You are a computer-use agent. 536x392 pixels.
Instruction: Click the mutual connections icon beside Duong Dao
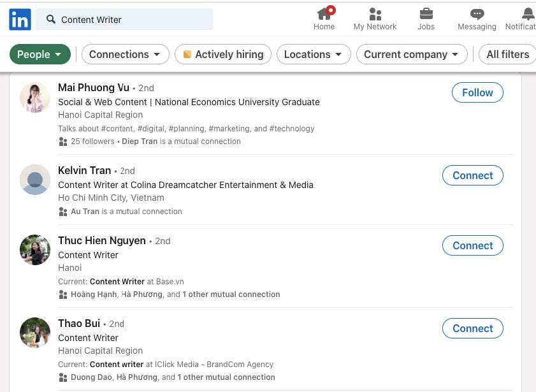pos(63,377)
